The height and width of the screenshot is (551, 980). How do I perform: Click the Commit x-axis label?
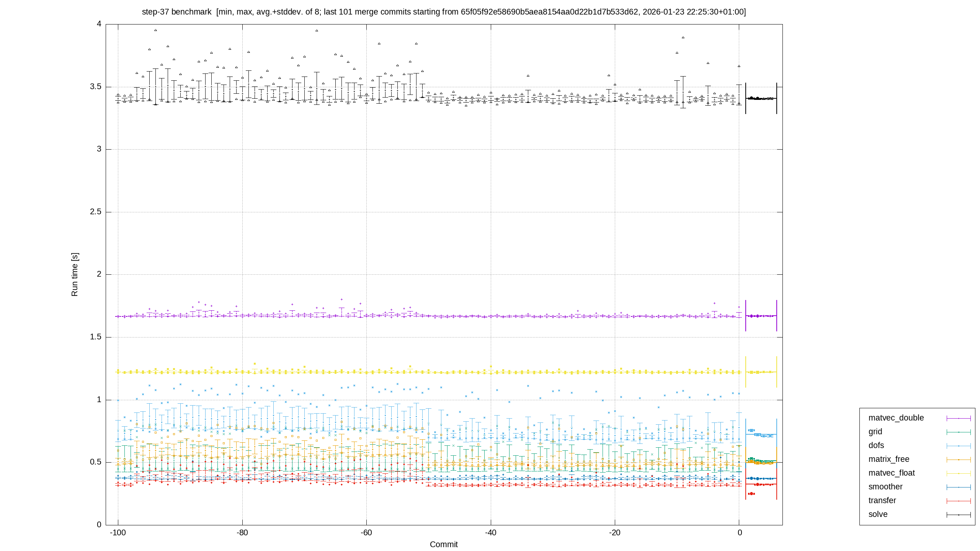pos(444,544)
